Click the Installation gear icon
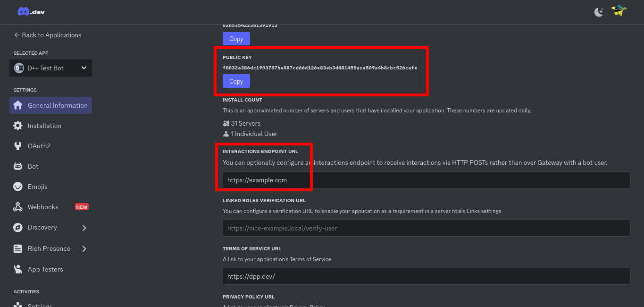The width and height of the screenshot is (644, 307). point(18,126)
